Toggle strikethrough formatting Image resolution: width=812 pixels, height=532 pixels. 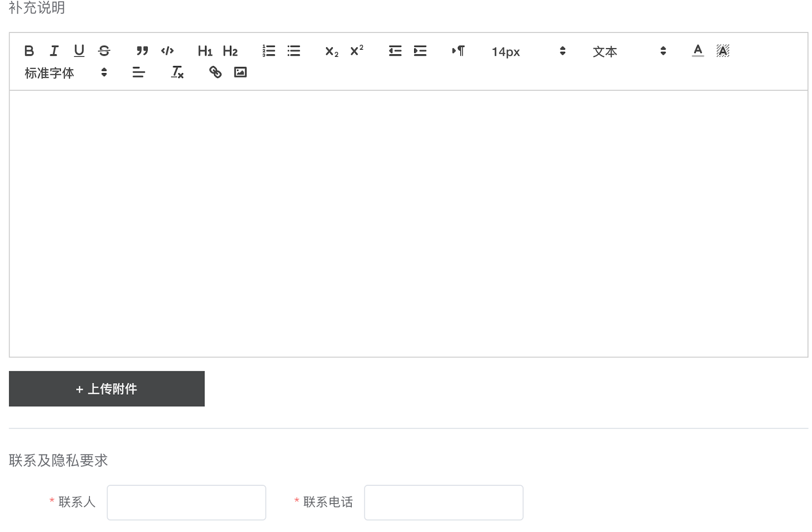pos(104,51)
